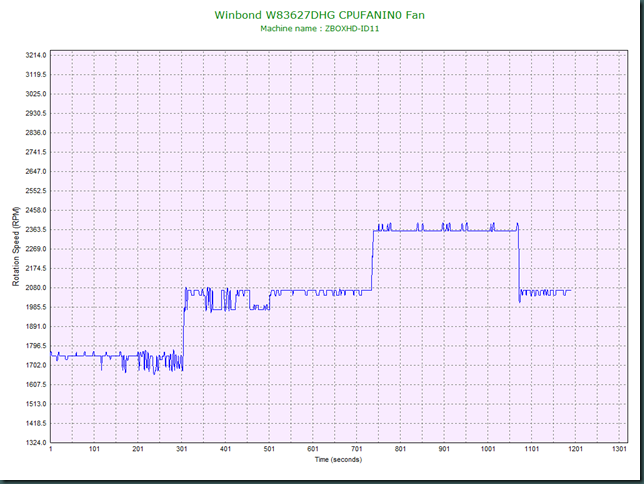Click the 1702.0 y-axis value
Viewport: 644px width, 484px height.
36,365
